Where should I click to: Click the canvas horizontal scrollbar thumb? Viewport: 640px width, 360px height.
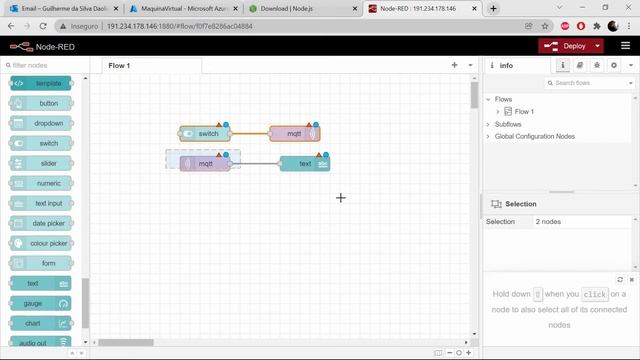(126, 342)
